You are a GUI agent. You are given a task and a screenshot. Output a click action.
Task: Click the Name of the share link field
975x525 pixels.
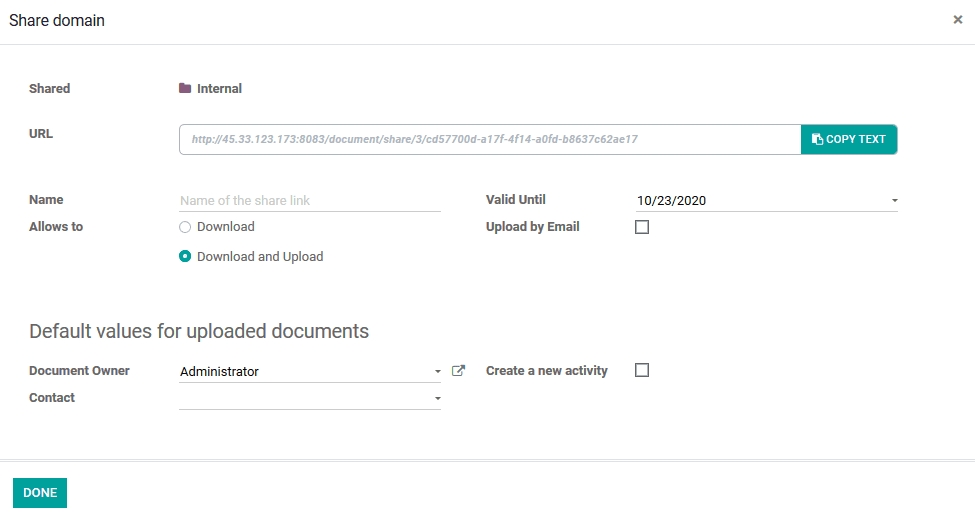pos(310,200)
